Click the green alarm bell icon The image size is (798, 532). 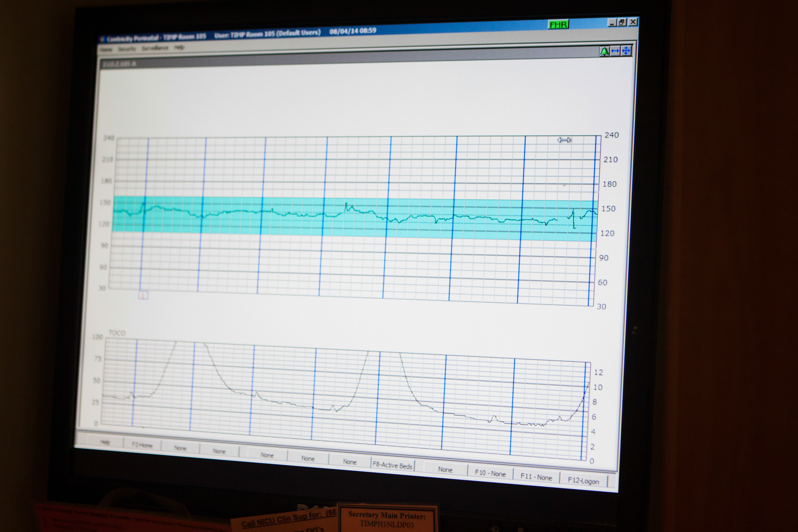[x=604, y=52]
